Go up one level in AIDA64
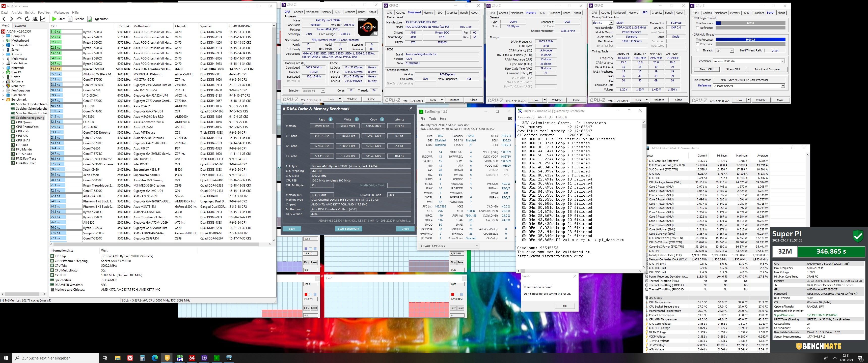Screen dimensions: 868x363 [19, 19]
